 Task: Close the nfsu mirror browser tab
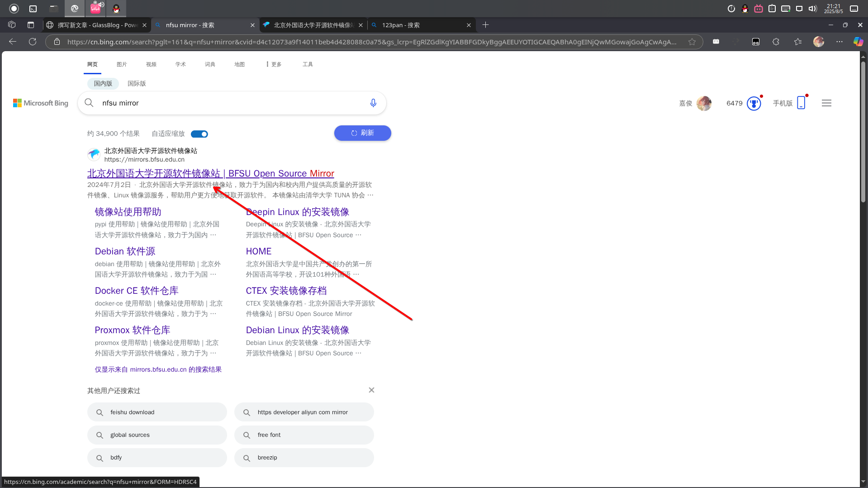252,25
